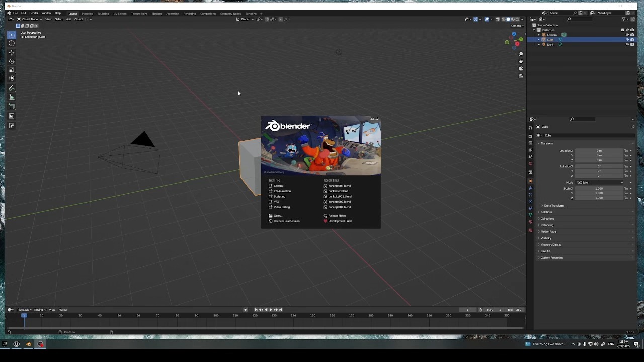Lock Location X property
Screen dimensions: 644x362
[626, 151]
